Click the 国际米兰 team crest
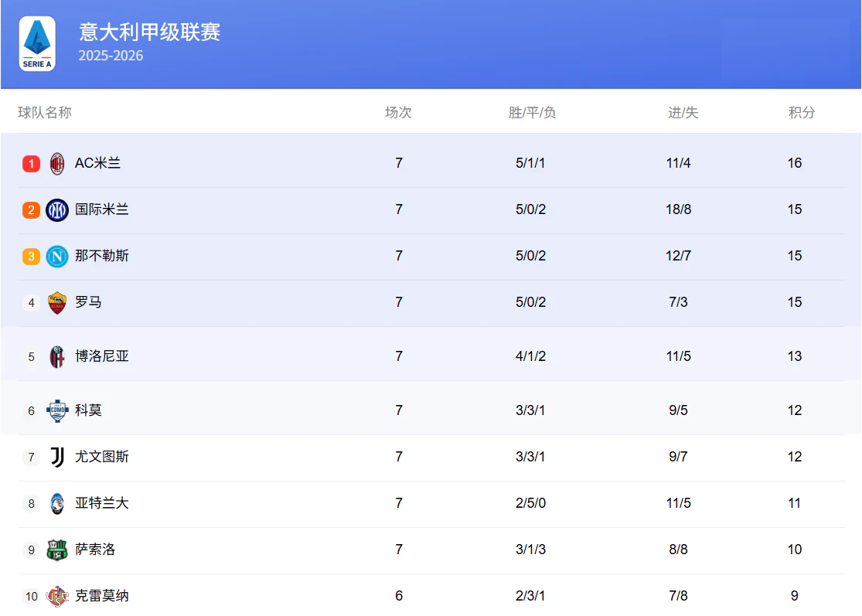Image resolution: width=862 pixels, height=616 pixels. click(x=57, y=210)
